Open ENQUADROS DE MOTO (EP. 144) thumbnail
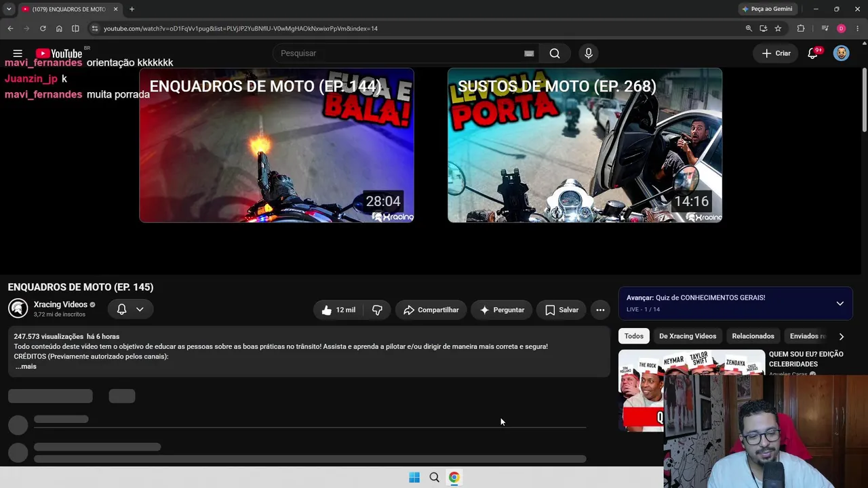 277,145
